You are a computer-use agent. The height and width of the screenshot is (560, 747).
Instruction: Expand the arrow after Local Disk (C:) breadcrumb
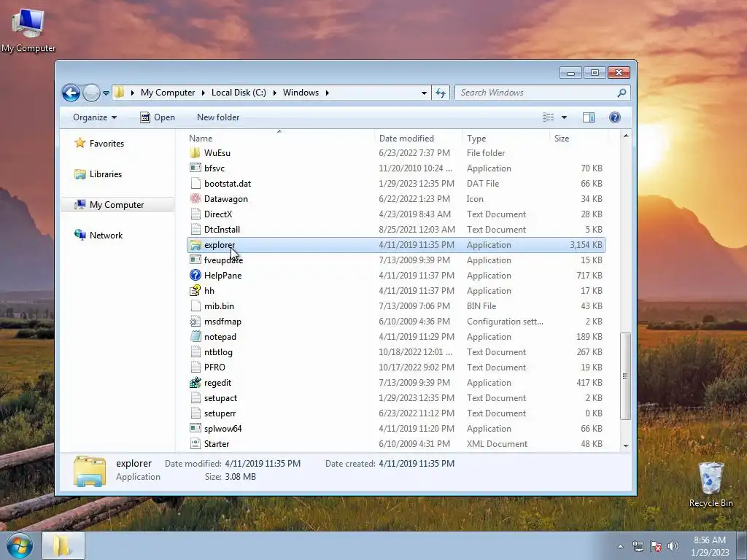click(x=274, y=93)
